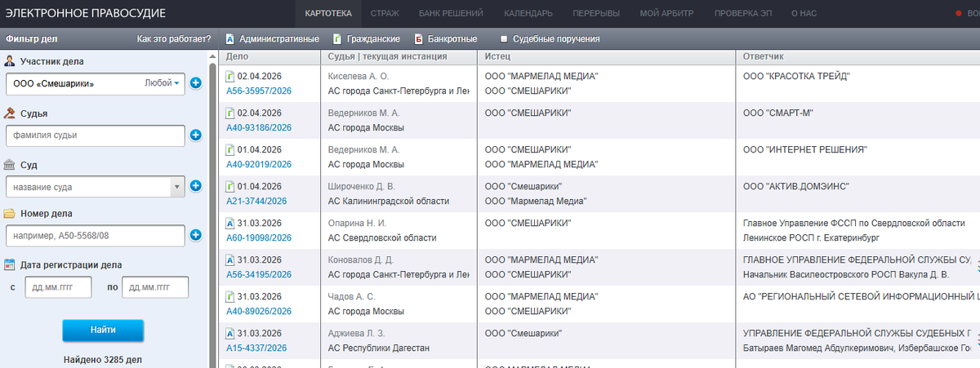
Task: Click the Найти search button
Action: [103, 330]
